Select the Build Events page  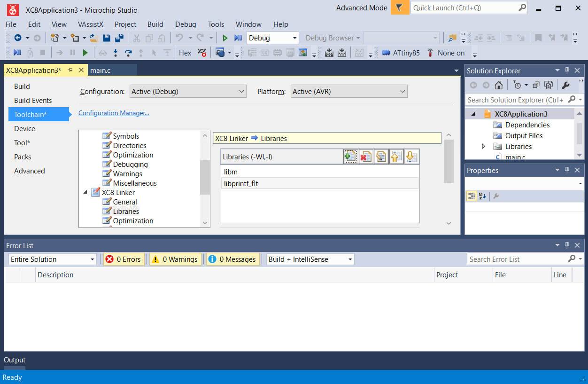(33, 100)
